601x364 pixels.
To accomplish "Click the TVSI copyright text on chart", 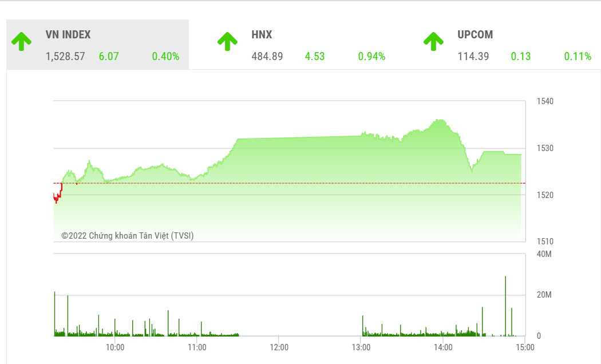I will coord(128,235).
